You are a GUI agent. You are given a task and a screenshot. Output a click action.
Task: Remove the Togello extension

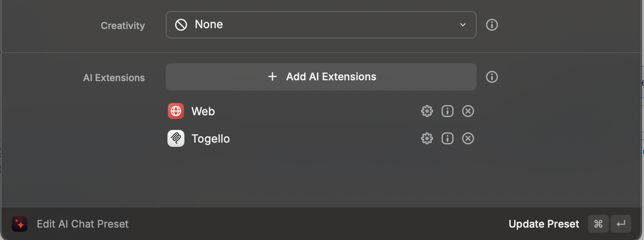468,138
